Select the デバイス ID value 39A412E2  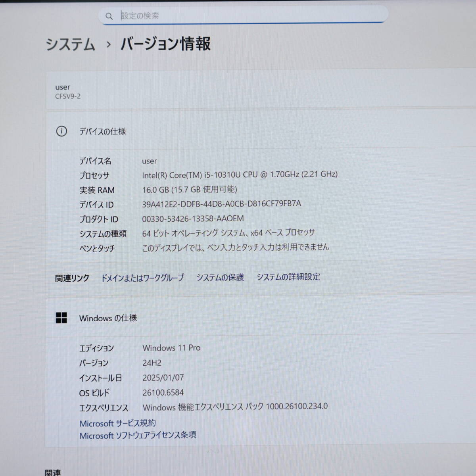tap(222, 204)
